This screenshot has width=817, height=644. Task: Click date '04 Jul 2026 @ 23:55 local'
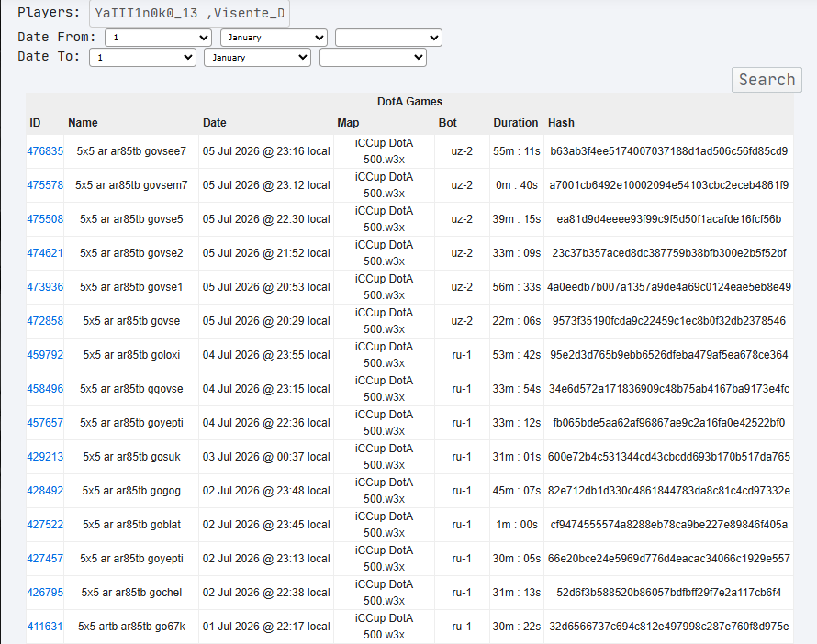coord(266,354)
